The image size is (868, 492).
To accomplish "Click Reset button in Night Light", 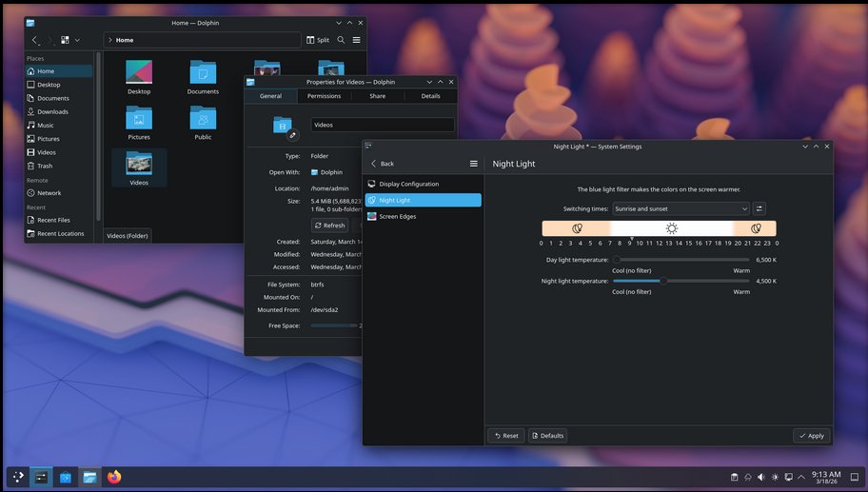I will pos(506,436).
